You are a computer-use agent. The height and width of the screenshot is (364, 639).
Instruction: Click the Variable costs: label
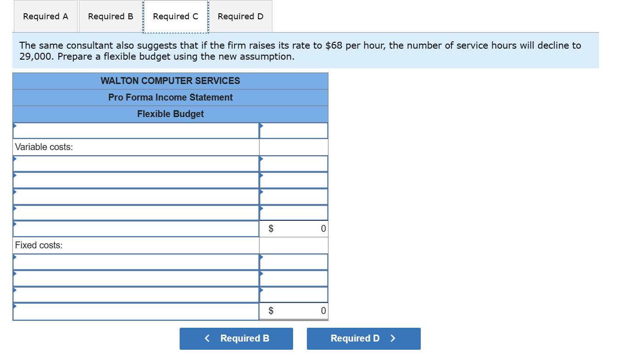(x=44, y=147)
